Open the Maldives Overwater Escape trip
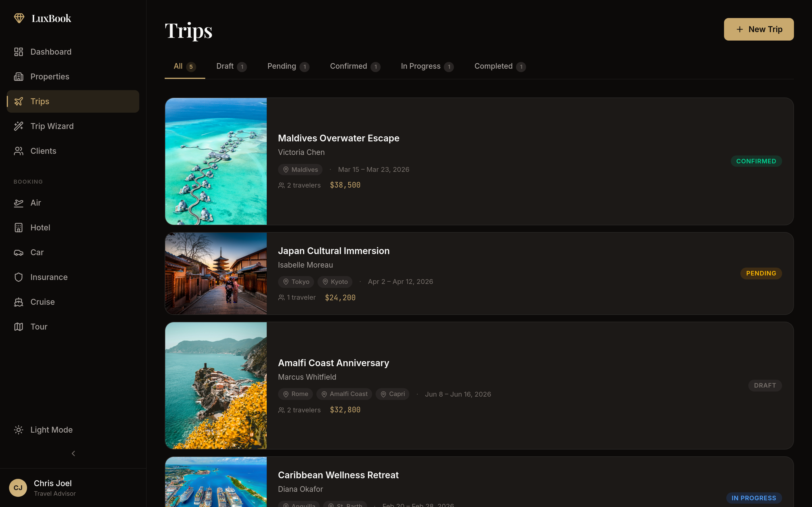This screenshot has width=812, height=507. tap(339, 138)
